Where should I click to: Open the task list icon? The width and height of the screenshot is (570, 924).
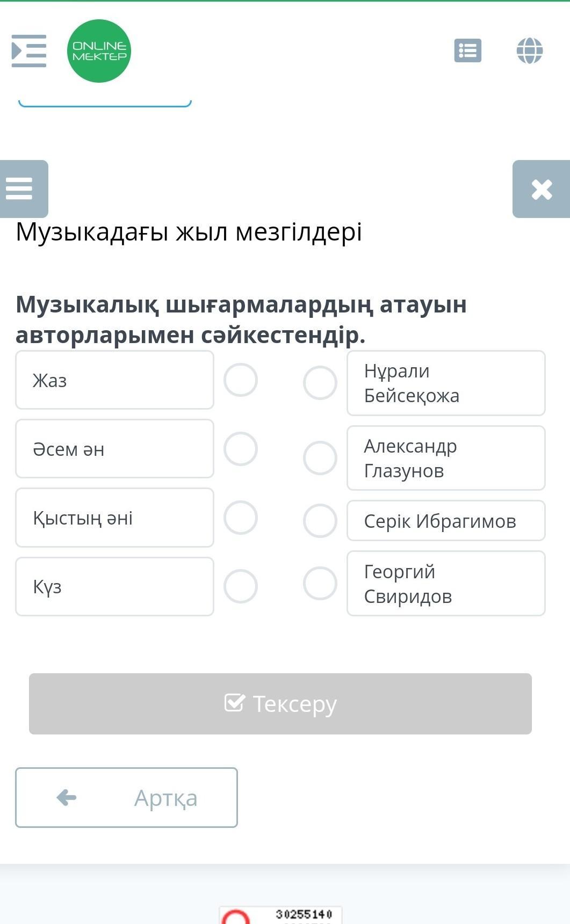click(x=467, y=51)
